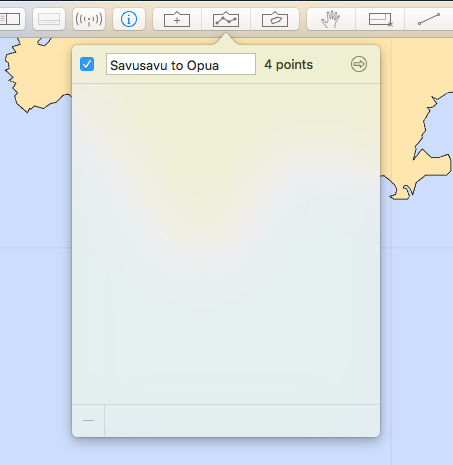Click the 4 points label
The image size is (453, 465).
click(x=289, y=65)
